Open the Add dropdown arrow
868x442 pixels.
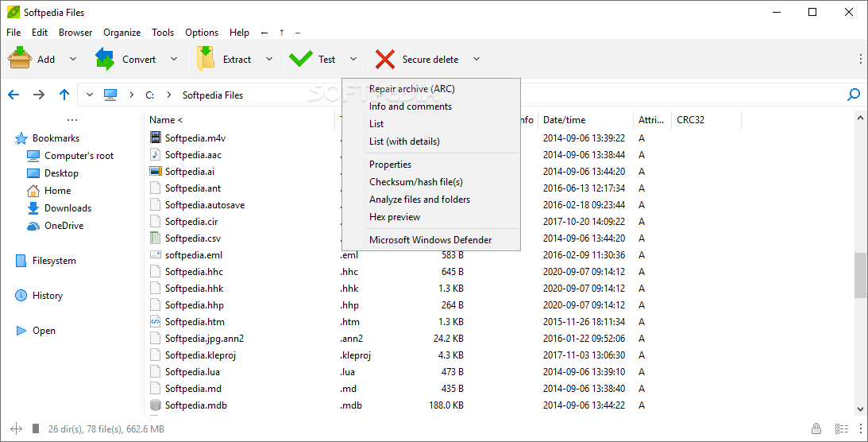click(x=73, y=59)
